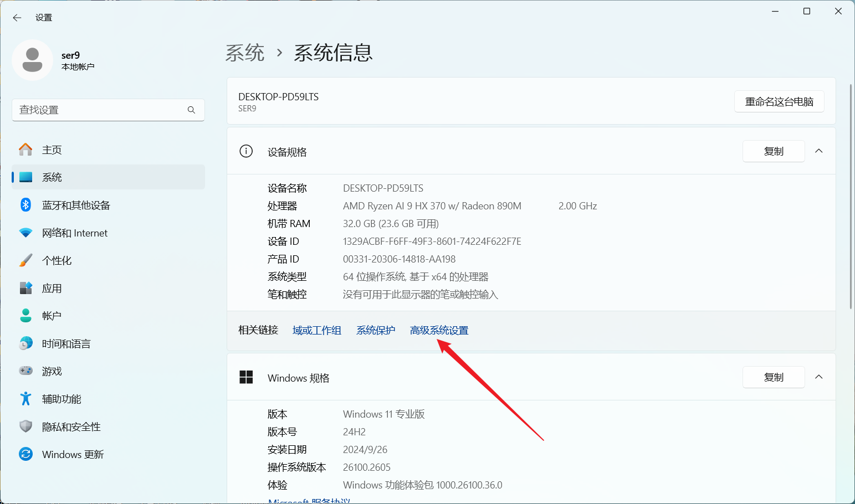Click the 系统 breadcrumb in the header
Screen dimensions: 855x504
click(x=245, y=53)
